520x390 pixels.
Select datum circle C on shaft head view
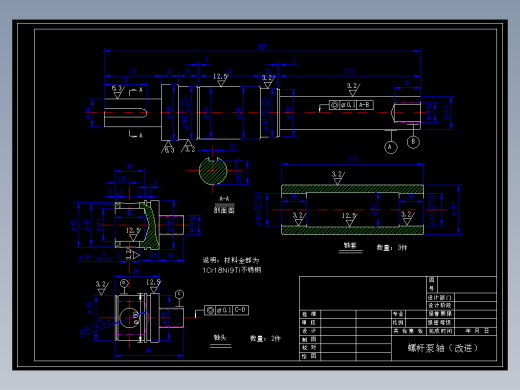point(179,294)
